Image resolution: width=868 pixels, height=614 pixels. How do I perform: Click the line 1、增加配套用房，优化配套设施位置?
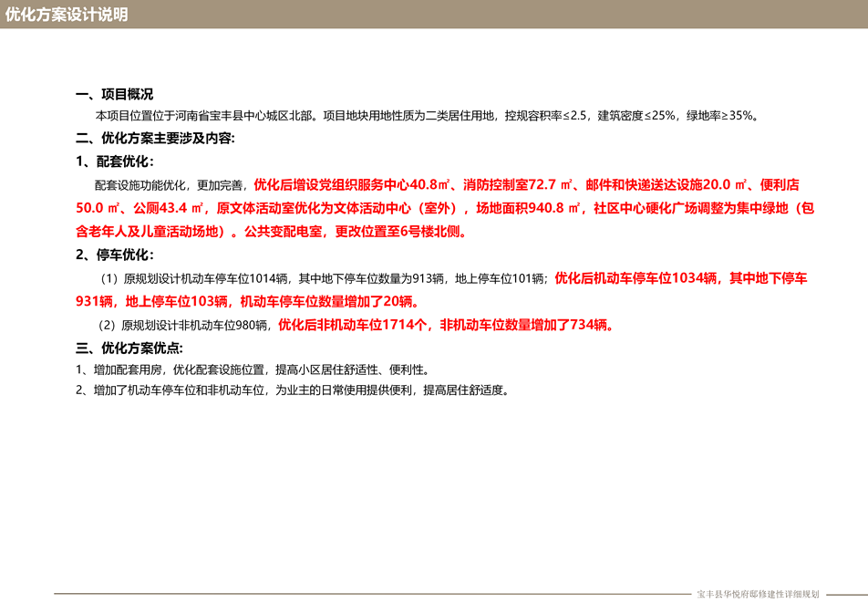253,369
